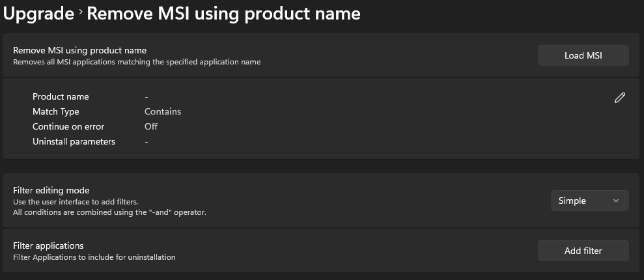
Task: Open the Simple filter mode dropdown
Action: [x=589, y=201]
